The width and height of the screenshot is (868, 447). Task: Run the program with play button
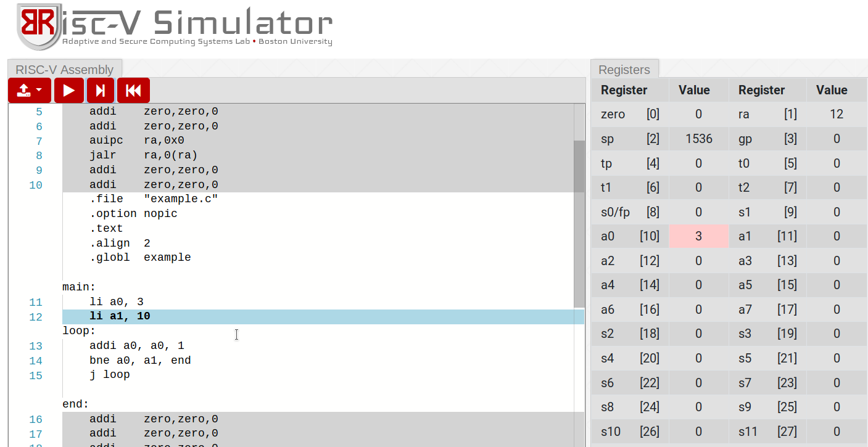(69, 91)
